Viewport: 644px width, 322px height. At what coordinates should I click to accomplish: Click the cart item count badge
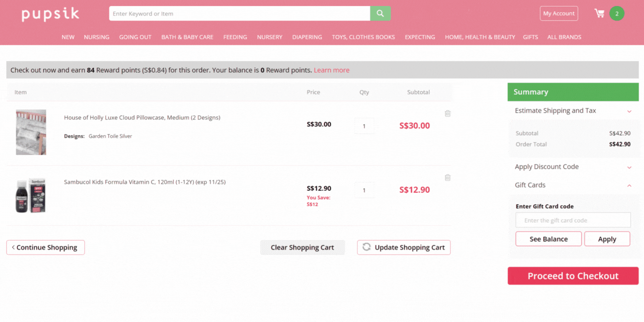617,13
